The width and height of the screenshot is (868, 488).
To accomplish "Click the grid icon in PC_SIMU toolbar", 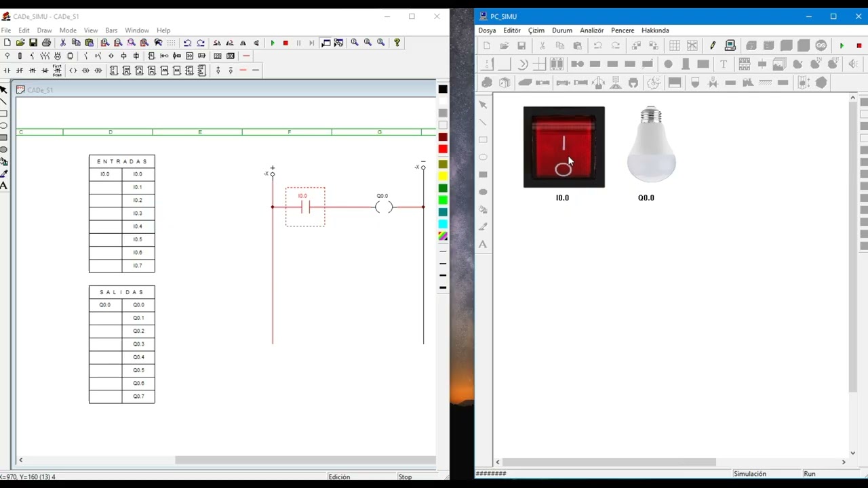I will pyautogui.click(x=675, y=45).
